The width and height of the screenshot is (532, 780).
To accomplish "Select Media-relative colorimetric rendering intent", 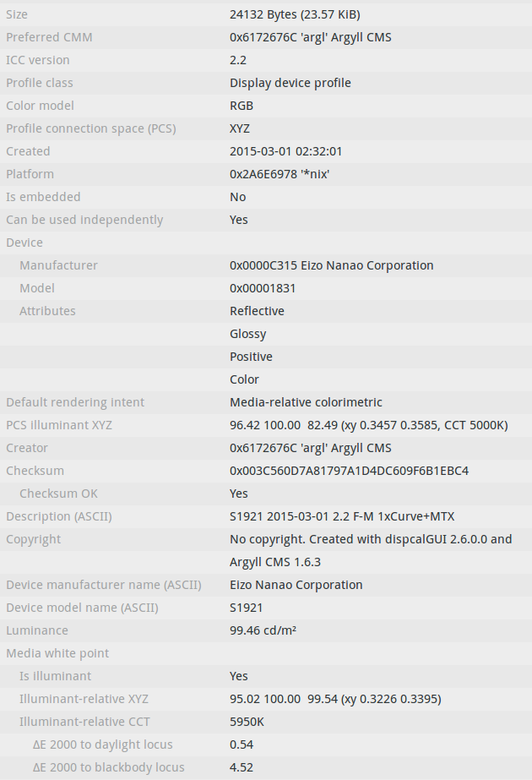I will click(x=306, y=402).
